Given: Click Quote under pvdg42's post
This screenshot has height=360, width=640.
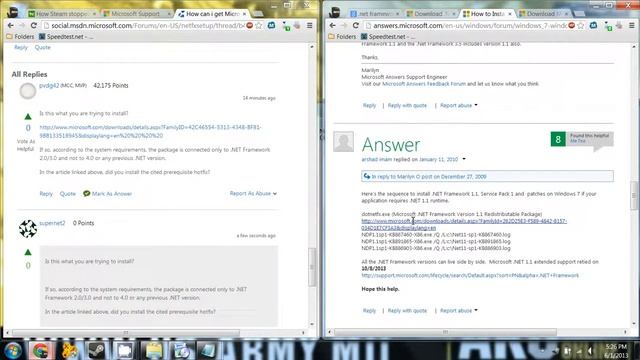Looking at the screenshot, I should coord(68,193).
